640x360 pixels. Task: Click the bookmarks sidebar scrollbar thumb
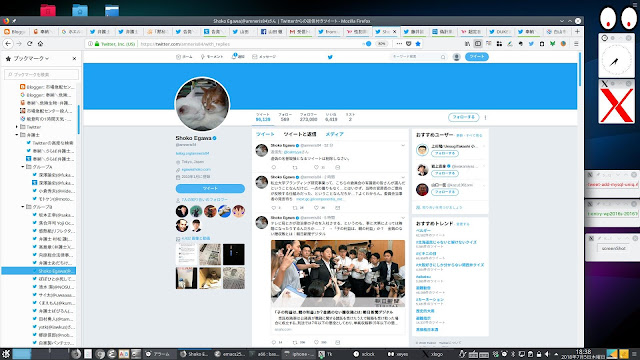(78, 120)
